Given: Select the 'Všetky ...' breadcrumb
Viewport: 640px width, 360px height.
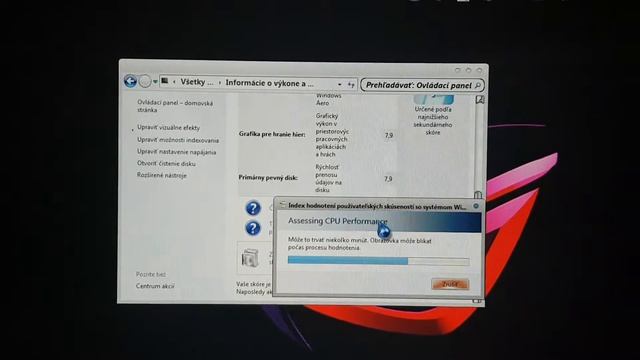Looking at the screenshot, I should (197, 82).
